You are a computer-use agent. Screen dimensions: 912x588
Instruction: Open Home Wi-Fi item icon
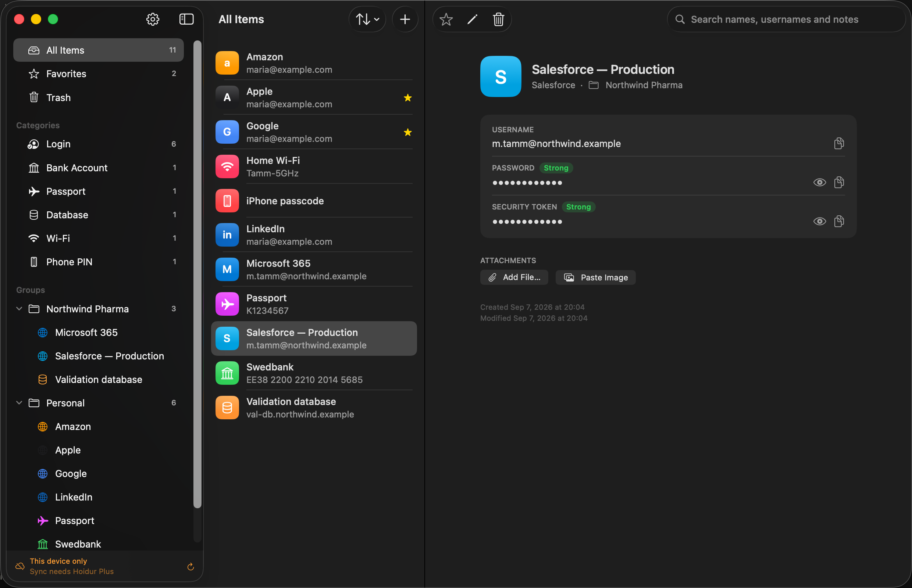tap(227, 166)
